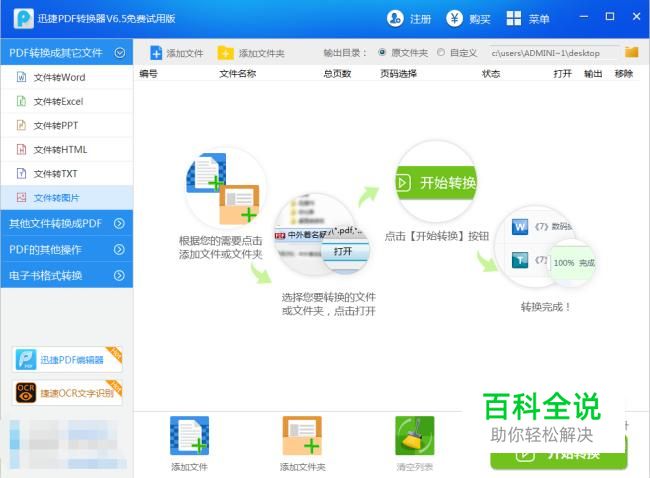
Task: Collapse the PDF转换成其它文件 section
Action: (120, 53)
